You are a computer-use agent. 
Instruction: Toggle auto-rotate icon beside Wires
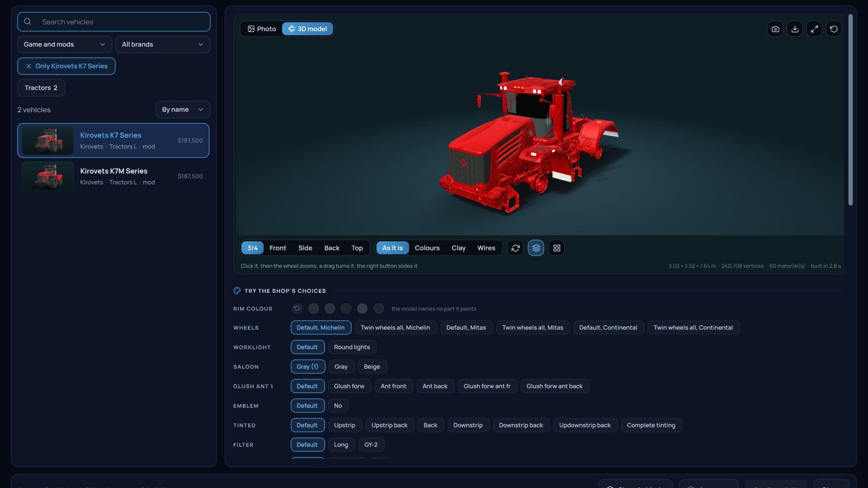tap(515, 248)
